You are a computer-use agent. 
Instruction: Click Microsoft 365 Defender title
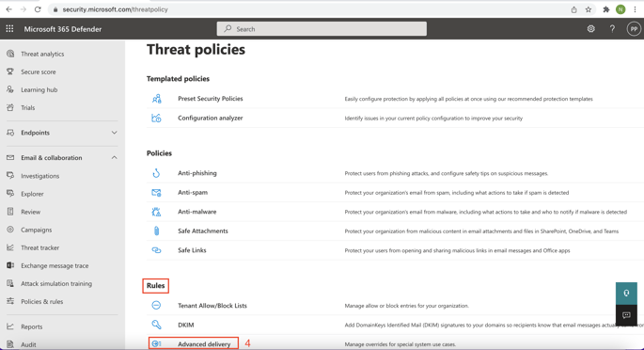point(63,29)
